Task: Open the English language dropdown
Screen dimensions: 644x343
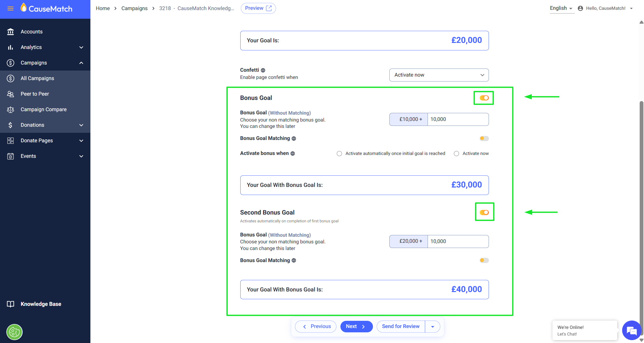Action: pos(561,8)
